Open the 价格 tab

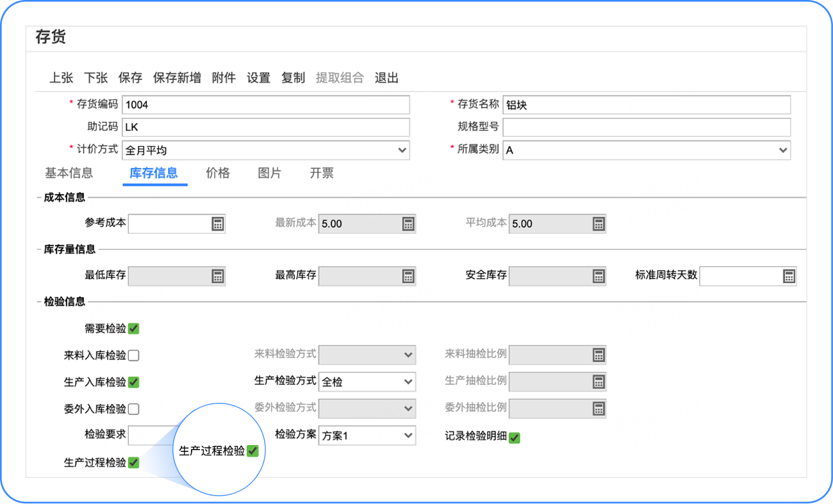[218, 173]
